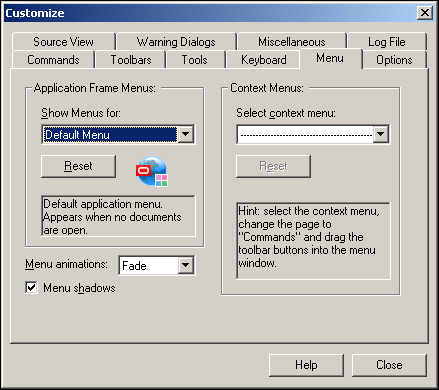
Task: Switch to the Options tab
Action: point(394,60)
